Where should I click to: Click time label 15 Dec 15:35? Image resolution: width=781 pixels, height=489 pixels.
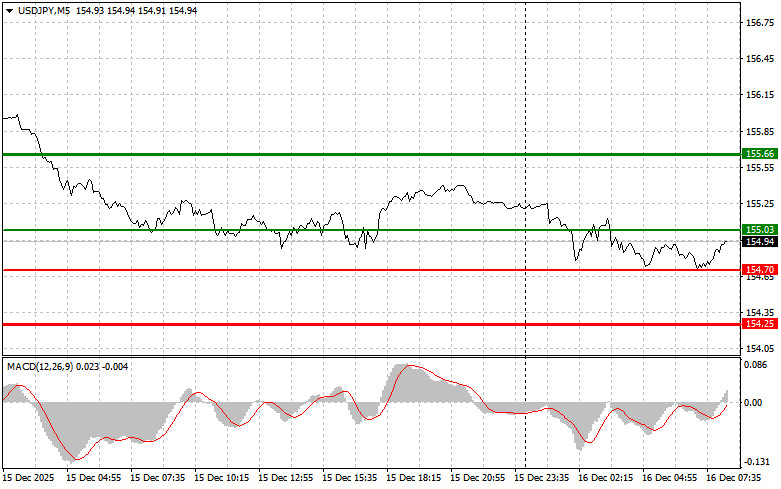point(350,478)
